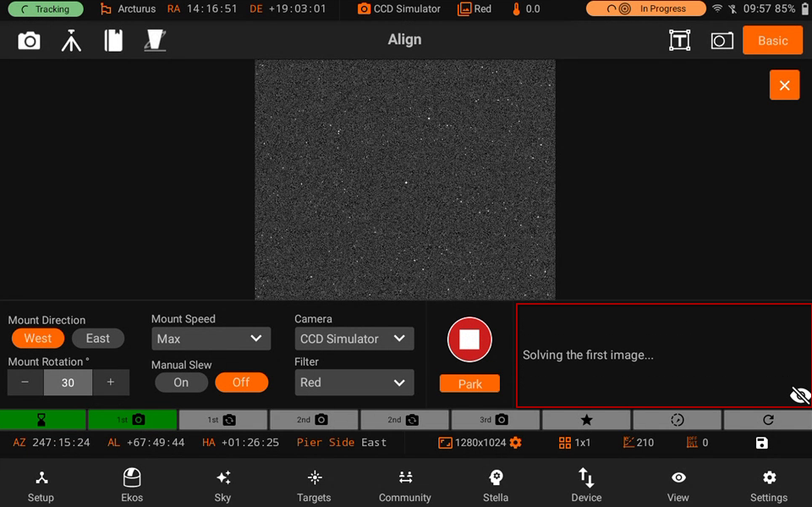Click the Red filter status

[475, 8]
